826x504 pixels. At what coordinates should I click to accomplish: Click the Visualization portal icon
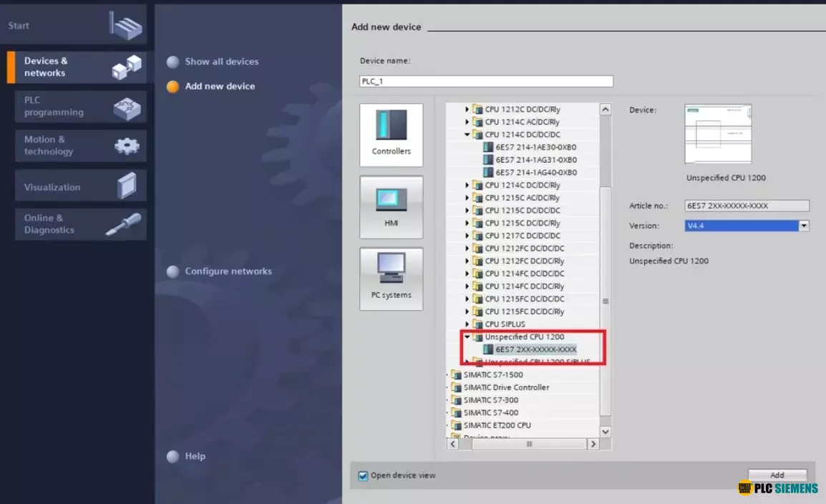click(x=127, y=186)
